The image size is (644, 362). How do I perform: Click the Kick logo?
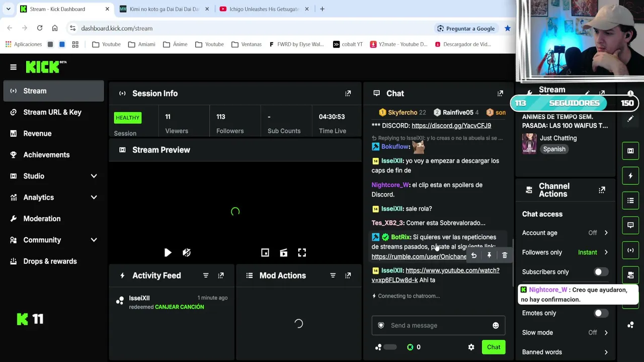[46, 67]
